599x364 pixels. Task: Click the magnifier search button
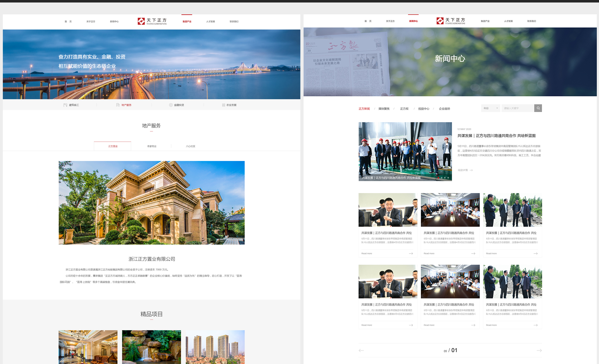tap(538, 108)
